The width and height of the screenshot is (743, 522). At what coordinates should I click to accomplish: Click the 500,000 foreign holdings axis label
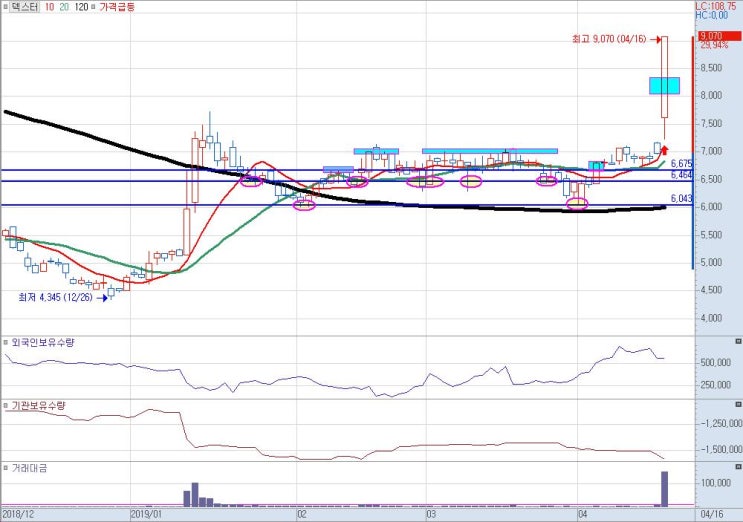716,363
